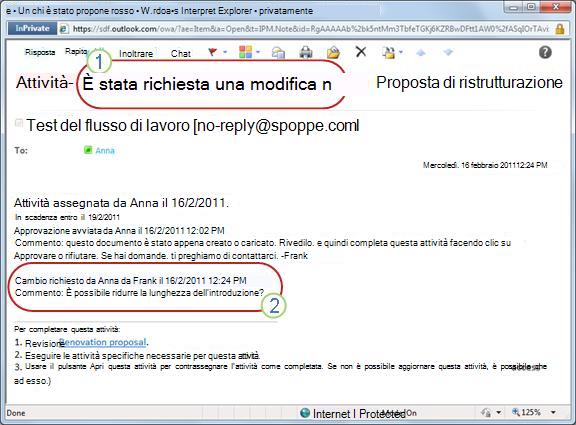Click the printer icon to print message

click(305, 53)
